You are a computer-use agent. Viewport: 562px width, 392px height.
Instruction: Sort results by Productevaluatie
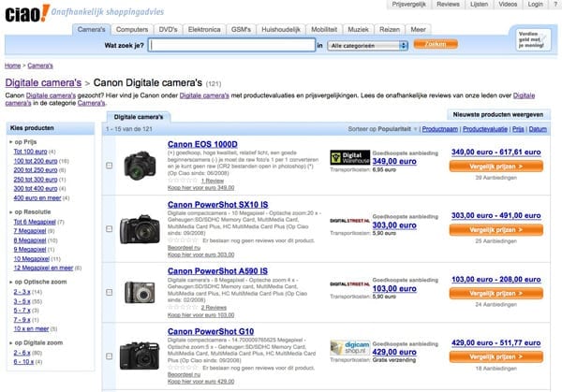click(x=485, y=129)
